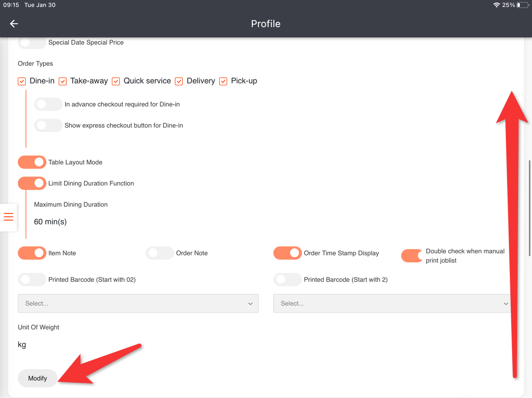Edit the 60 min(s) dining duration value
Screen dimensions: 532x398
point(50,222)
